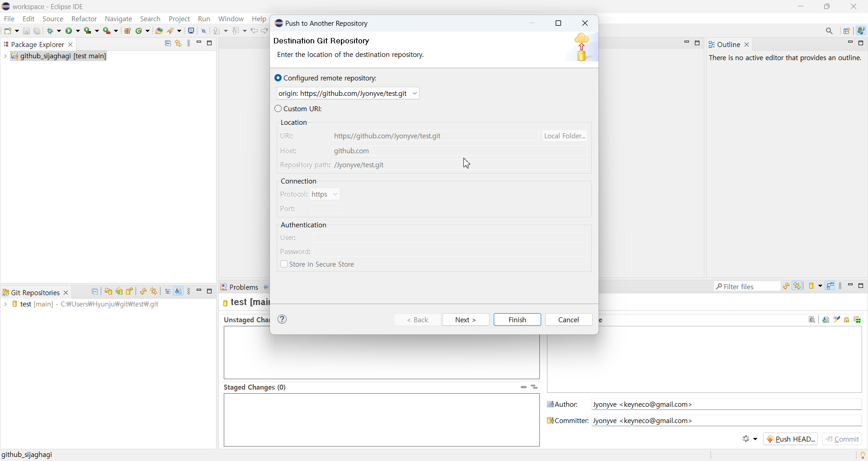Click the Open Perspective icon
Screen dimensions: 868x461
(x=847, y=31)
